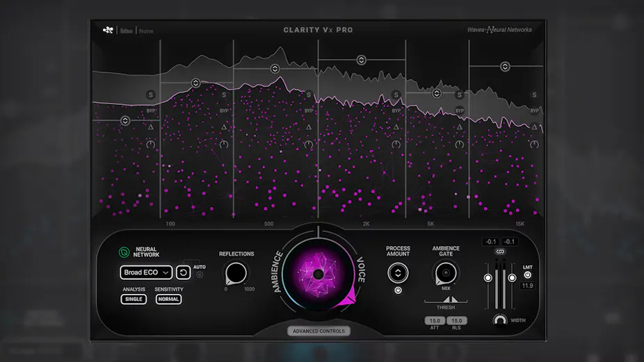Bypass the 2K band with BYP
644x362 pixels.
tap(396, 110)
